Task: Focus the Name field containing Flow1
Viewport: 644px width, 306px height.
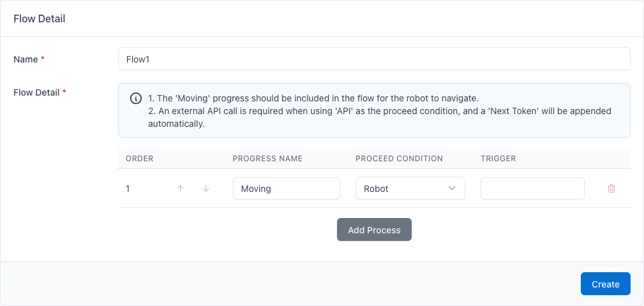Action: [374, 59]
